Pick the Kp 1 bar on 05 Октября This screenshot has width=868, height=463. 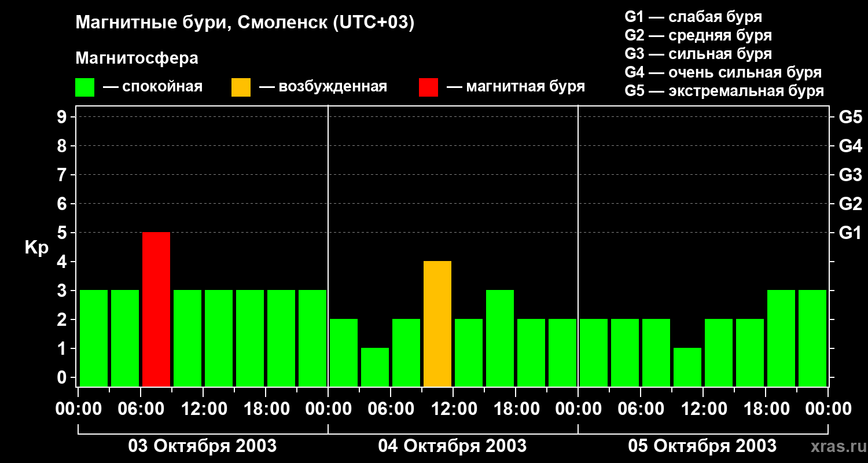point(687,368)
